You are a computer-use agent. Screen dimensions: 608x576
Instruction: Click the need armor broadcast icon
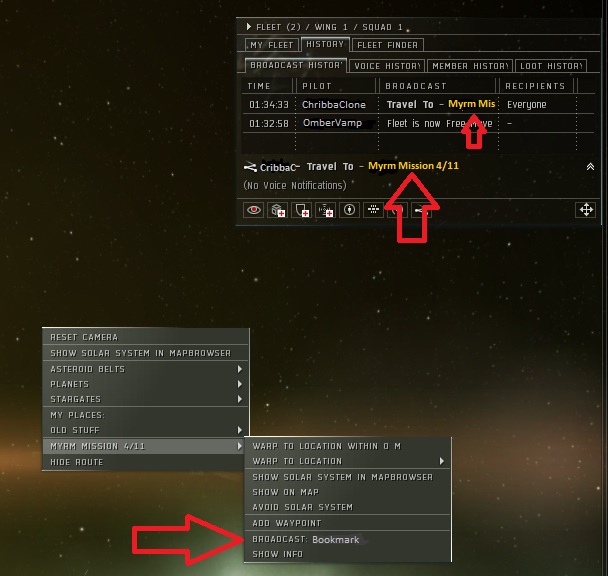tap(277, 210)
